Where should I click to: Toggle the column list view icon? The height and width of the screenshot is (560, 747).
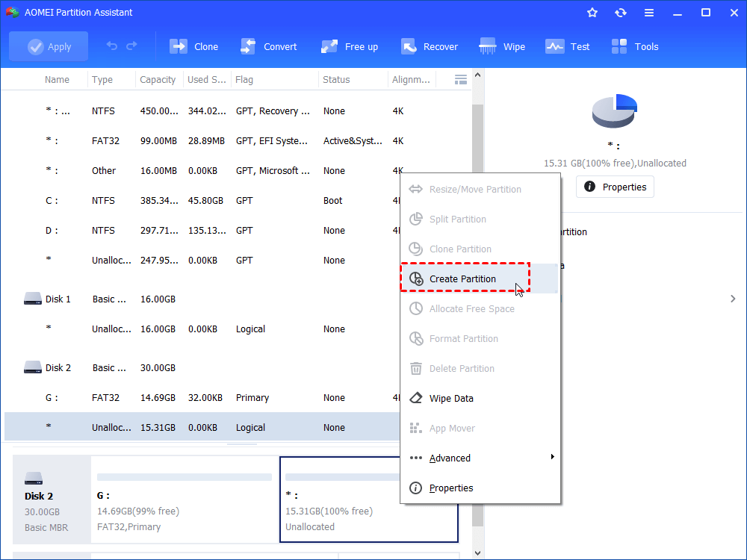pos(461,80)
